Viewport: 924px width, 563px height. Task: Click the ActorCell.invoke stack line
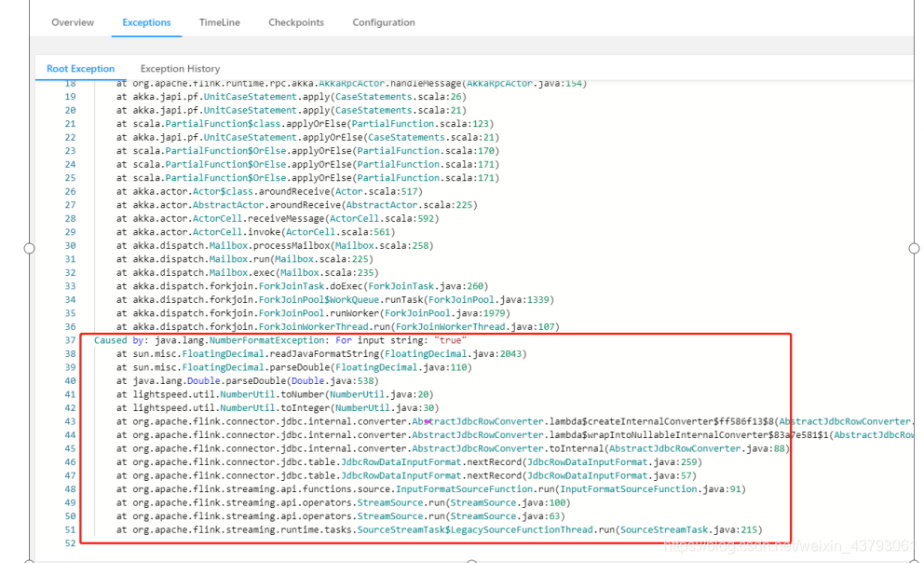pos(256,232)
